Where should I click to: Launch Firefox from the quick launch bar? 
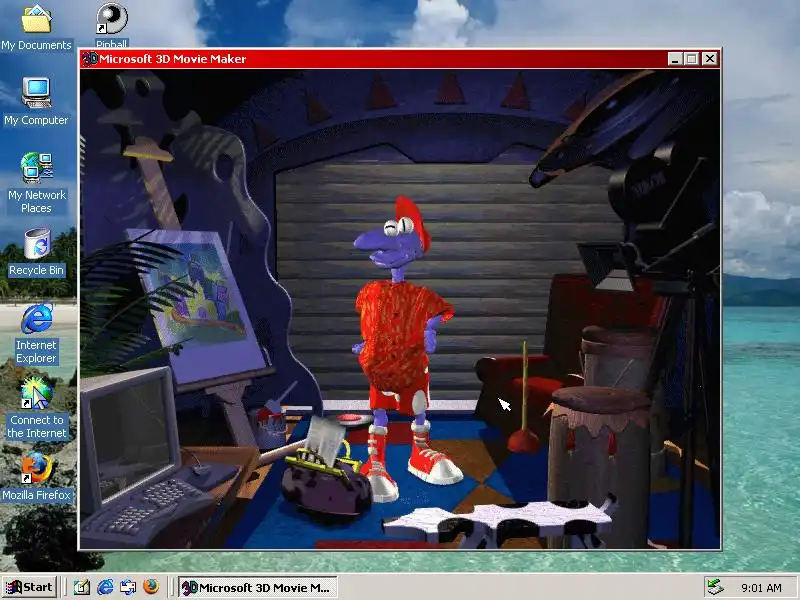click(x=151, y=587)
